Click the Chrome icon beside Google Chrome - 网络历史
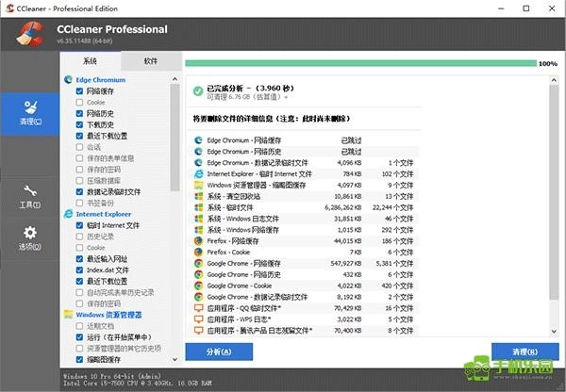 point(197,274)
